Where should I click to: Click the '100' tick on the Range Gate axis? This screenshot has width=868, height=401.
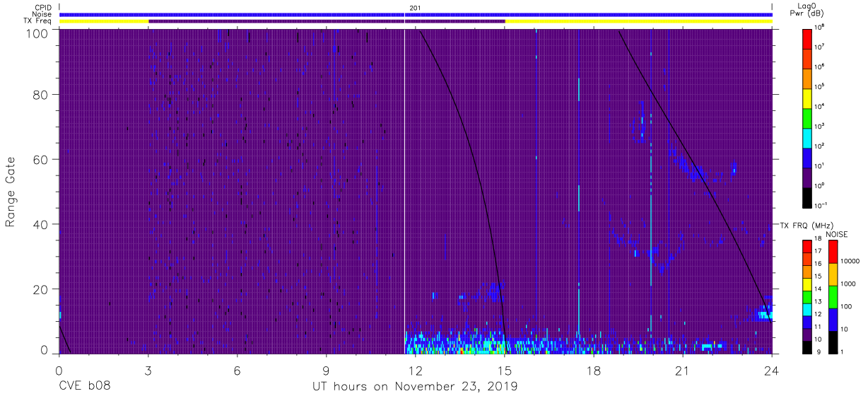[x=37, y=33]
